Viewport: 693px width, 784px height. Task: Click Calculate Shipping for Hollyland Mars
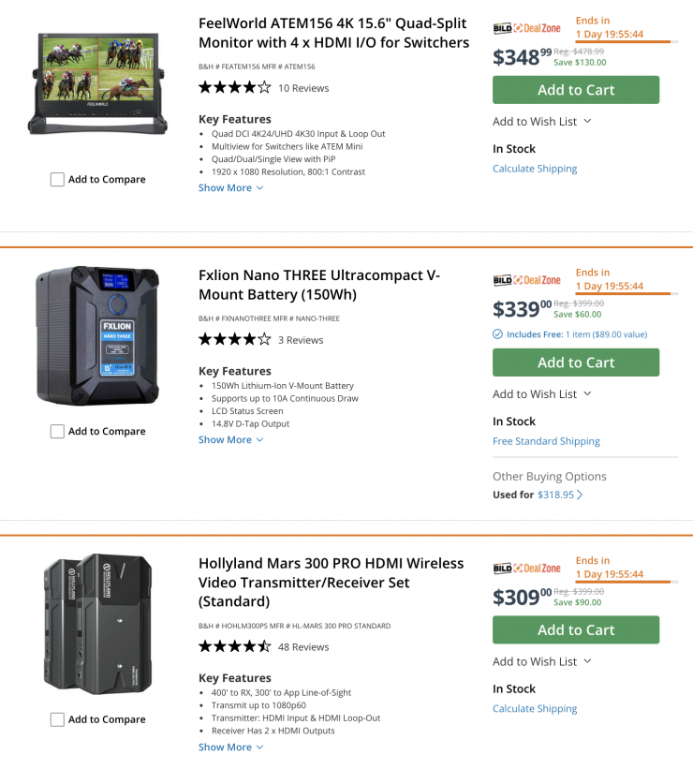(x=535, y=708)
